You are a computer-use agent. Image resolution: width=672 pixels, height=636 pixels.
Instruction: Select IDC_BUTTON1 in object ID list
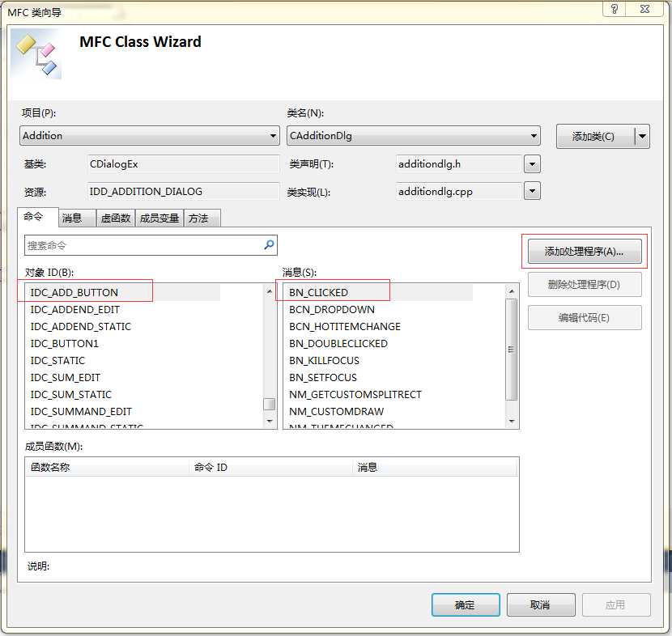(x=64, y=343)
